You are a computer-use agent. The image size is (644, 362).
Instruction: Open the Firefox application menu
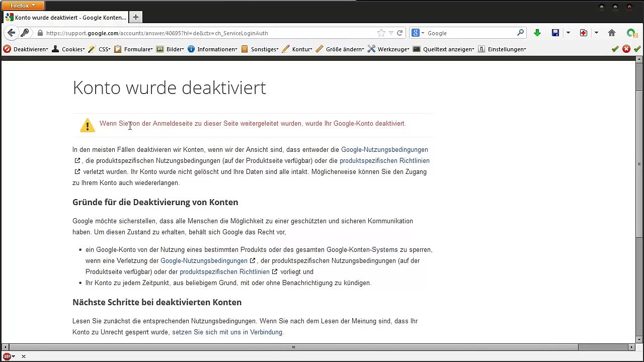[23, 6]
